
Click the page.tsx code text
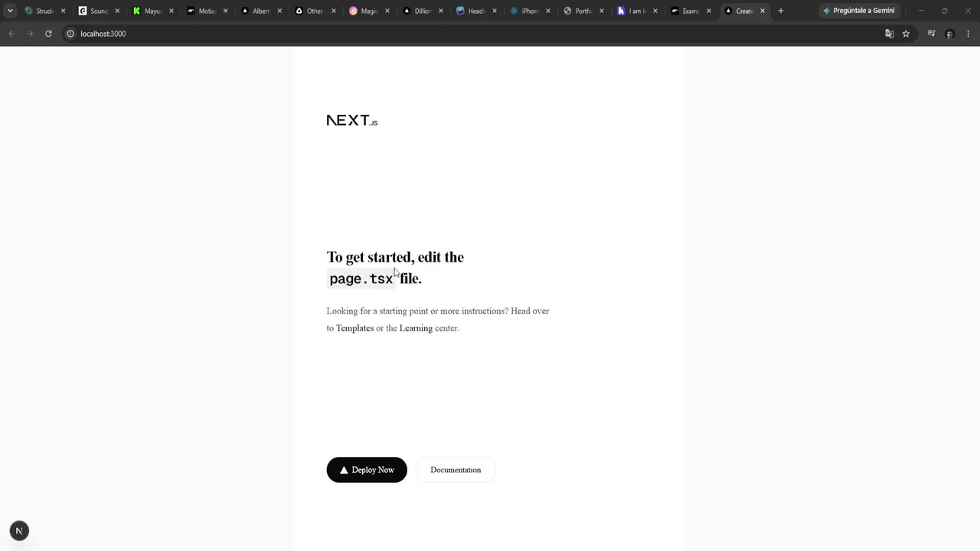click(361, 279)
